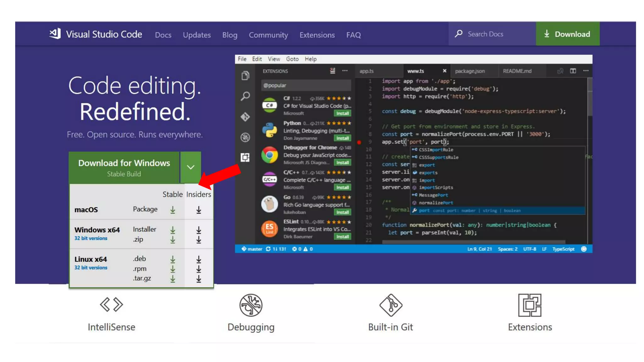
Task: Click the smiley feedback icon in status bar
Action: [x=584, y=249]
